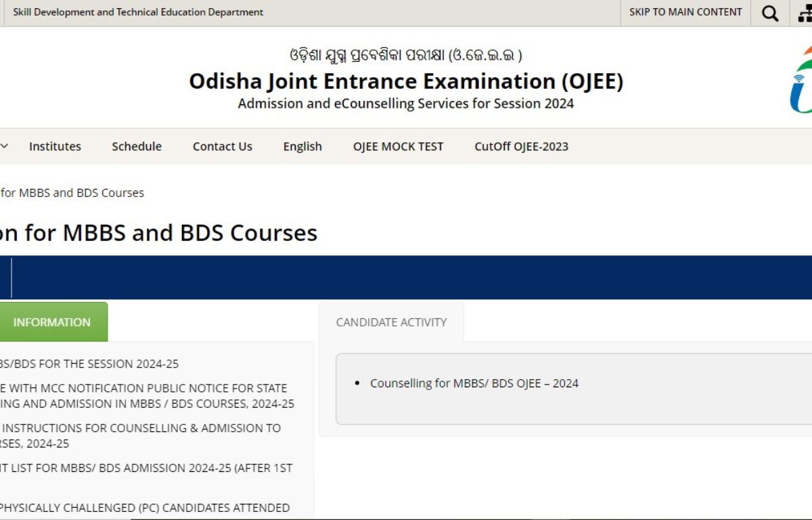Go to the Schedule menu item
Image resolution: width=812 pixels, height=520 pixels.
coord(137,146)
